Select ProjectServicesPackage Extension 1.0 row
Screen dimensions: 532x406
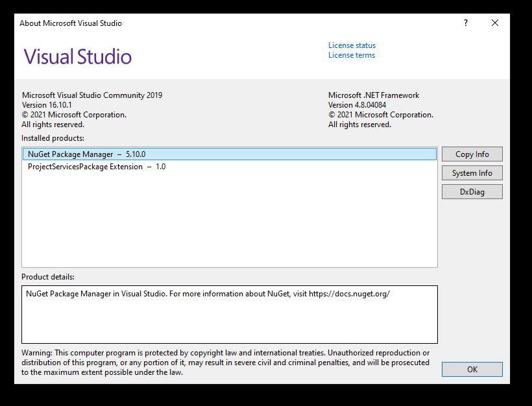click(230, 167)
